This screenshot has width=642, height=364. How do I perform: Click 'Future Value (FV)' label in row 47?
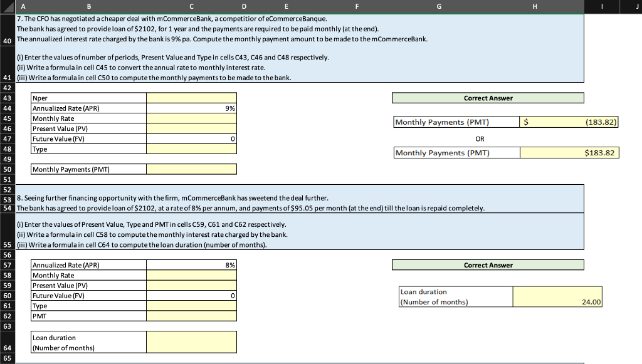tap(88, 139)
